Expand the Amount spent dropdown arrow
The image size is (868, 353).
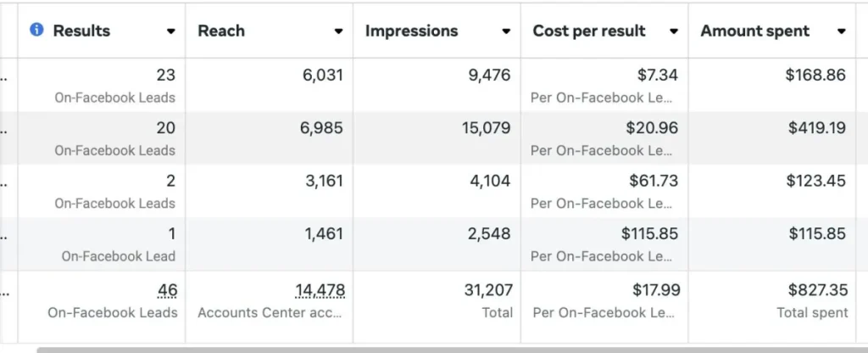click(841, 31)
